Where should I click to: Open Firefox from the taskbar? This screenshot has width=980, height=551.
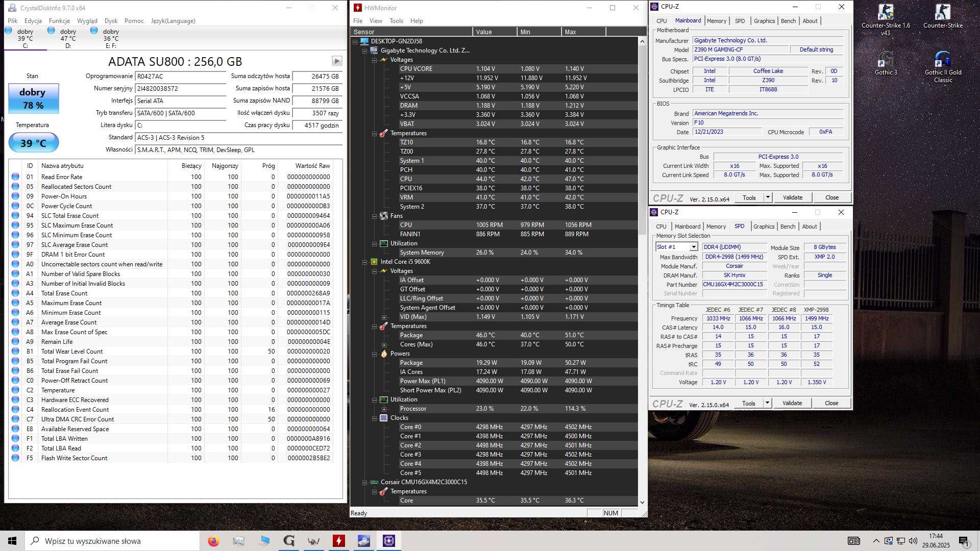tap(213, 541)
